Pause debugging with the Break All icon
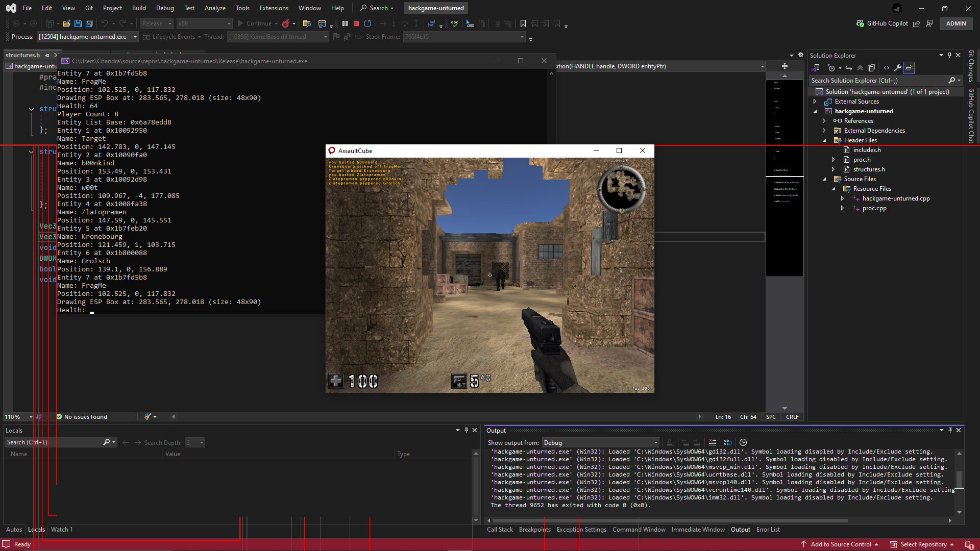This screenshot has width=980, height=551. coord(345,23)
